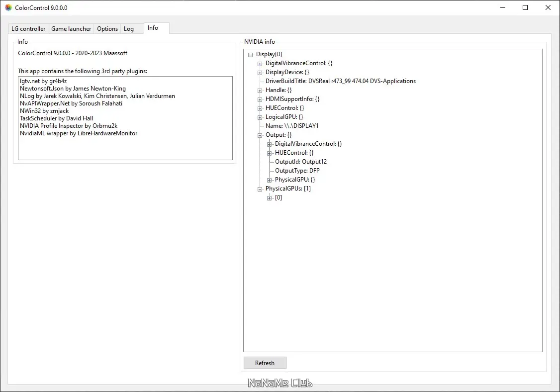
Task: Switch to the LG controller tab
Action: pos(28,28)
